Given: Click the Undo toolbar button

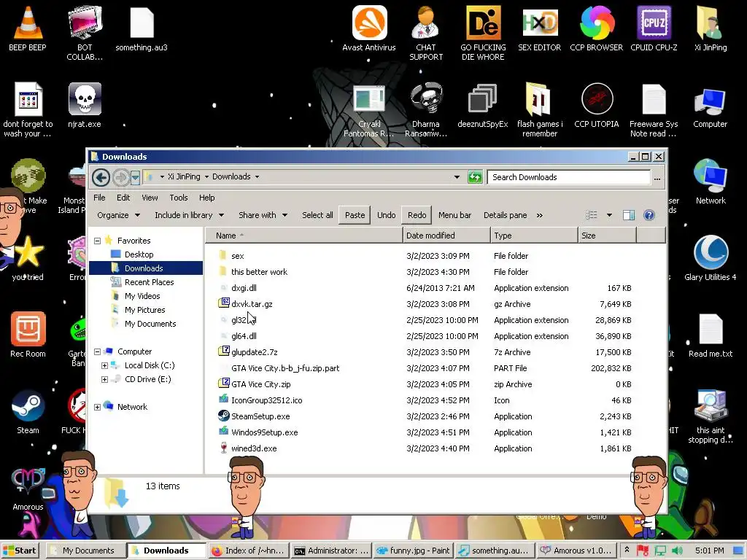Looking at the screenshot, I should (x=387, y=215).
